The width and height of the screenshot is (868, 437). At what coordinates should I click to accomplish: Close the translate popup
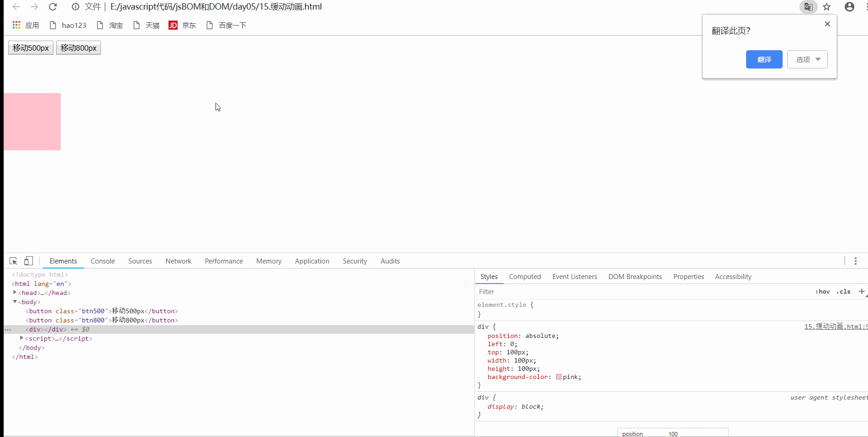[x=827, y=24]
